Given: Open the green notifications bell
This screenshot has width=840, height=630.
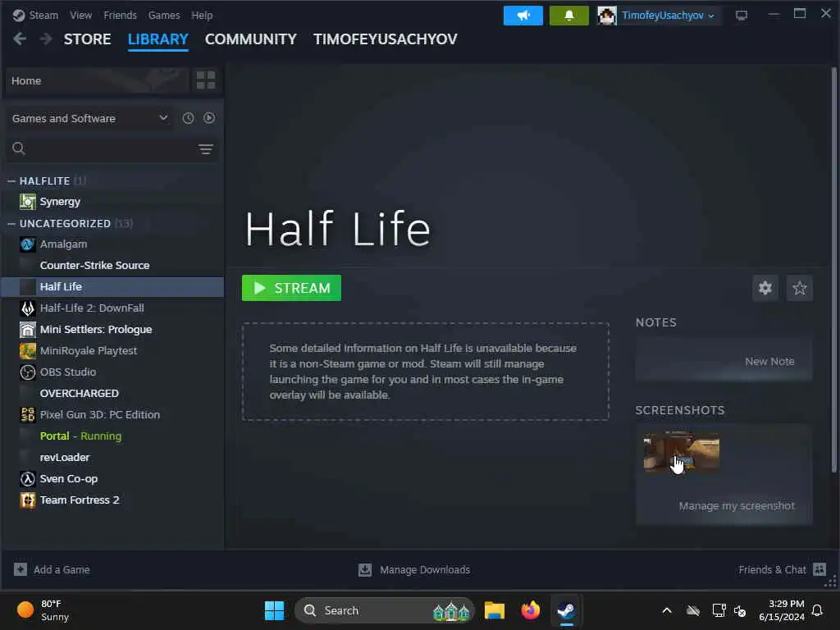Looking at the screenshot, I should pyautogui.click(x=569, y=16).
